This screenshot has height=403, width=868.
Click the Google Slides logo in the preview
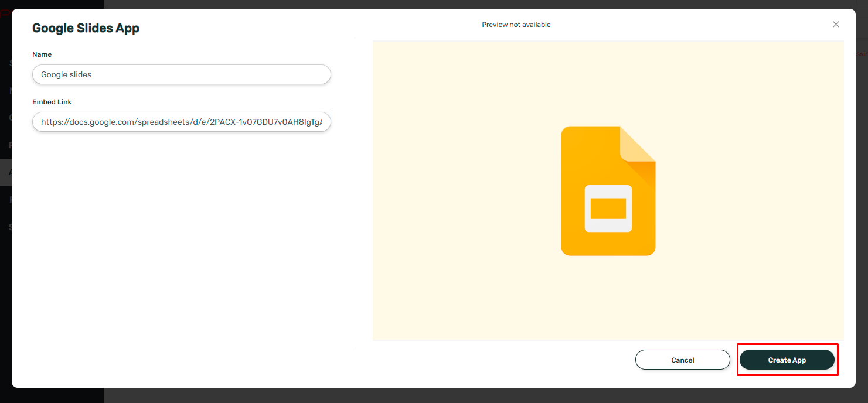608,190
